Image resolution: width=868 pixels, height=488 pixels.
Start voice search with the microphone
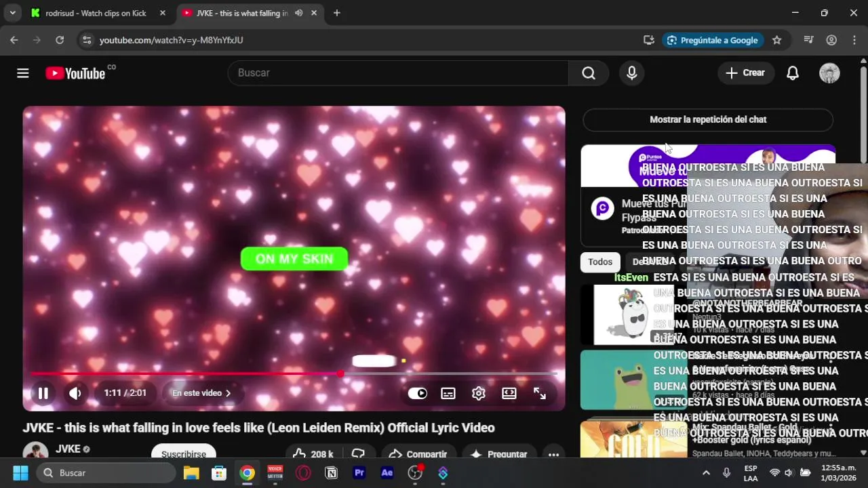click(x=631, y=73)
